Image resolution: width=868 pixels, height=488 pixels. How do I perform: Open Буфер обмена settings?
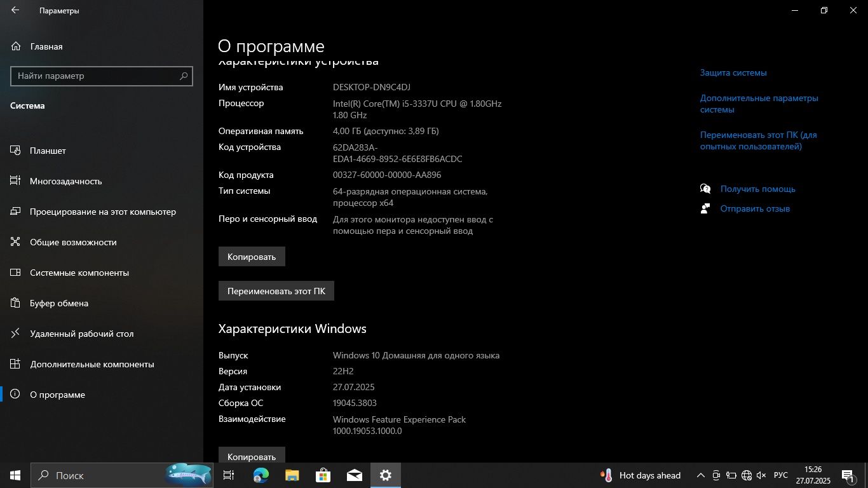102,303
